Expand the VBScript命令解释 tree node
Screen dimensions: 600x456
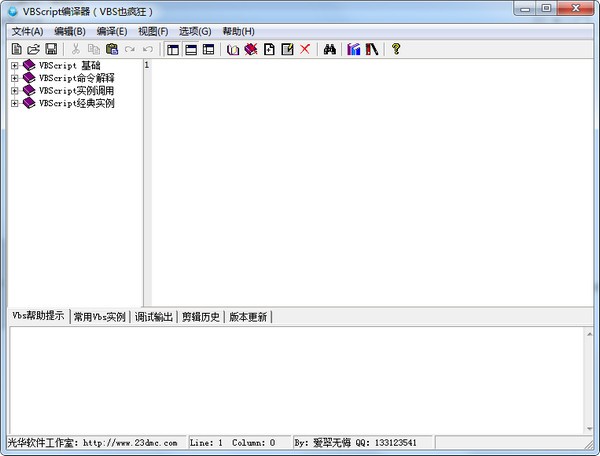point(15,78)
